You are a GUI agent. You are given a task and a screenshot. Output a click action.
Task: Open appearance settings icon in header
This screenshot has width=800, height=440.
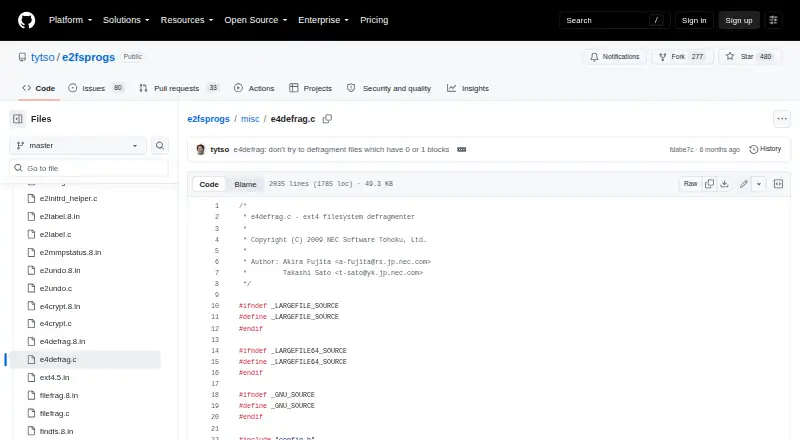pyautogui.click(x=773, y=20)
